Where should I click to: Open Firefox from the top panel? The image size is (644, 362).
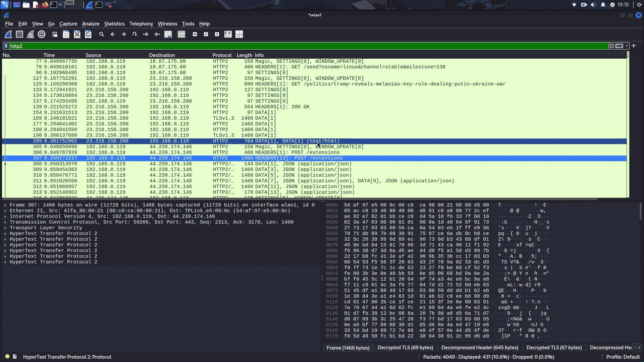tap(45, 5)
